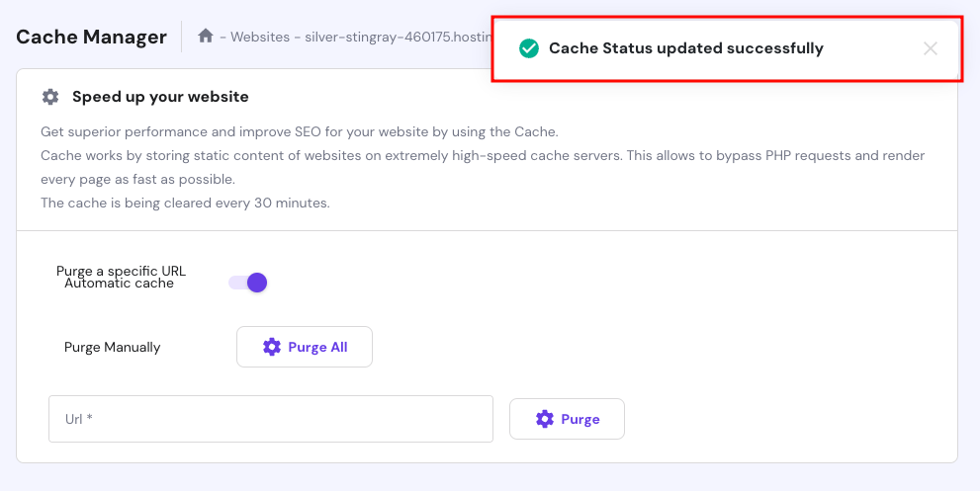Click the 'Purge Manually' label
This screenshot has width=980, height=491.
coord(112,347)
